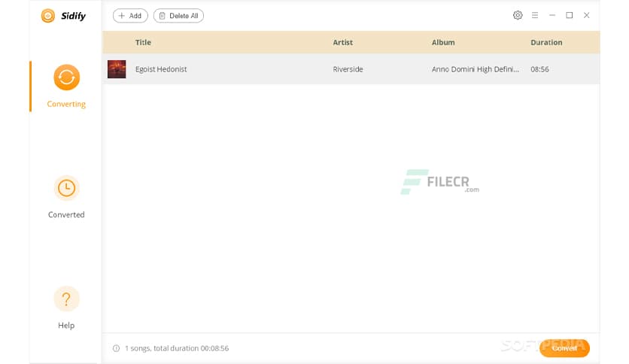Open the hamburger menu icon
629x364 pixels.
tap(535, 15)
